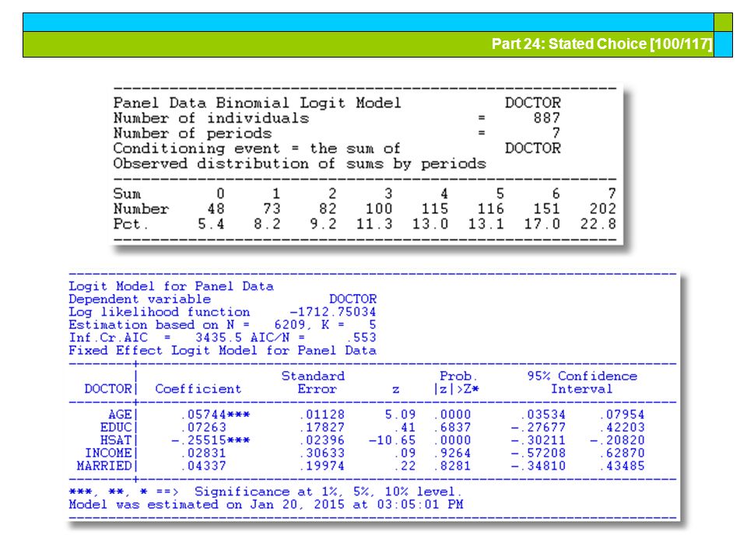Click the INCOME variable row label
The width and height of the screenshot is (747, 560).
coord(108,453)
